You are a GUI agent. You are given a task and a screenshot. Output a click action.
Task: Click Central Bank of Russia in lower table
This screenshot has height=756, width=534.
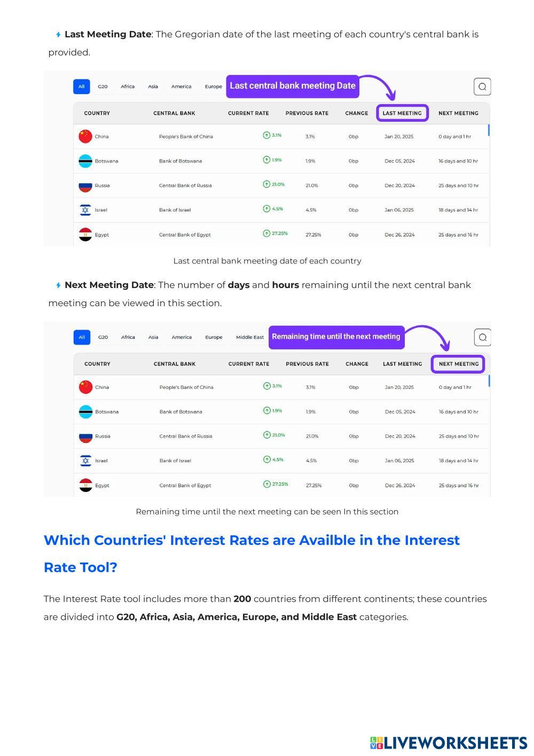coord(186,436)
